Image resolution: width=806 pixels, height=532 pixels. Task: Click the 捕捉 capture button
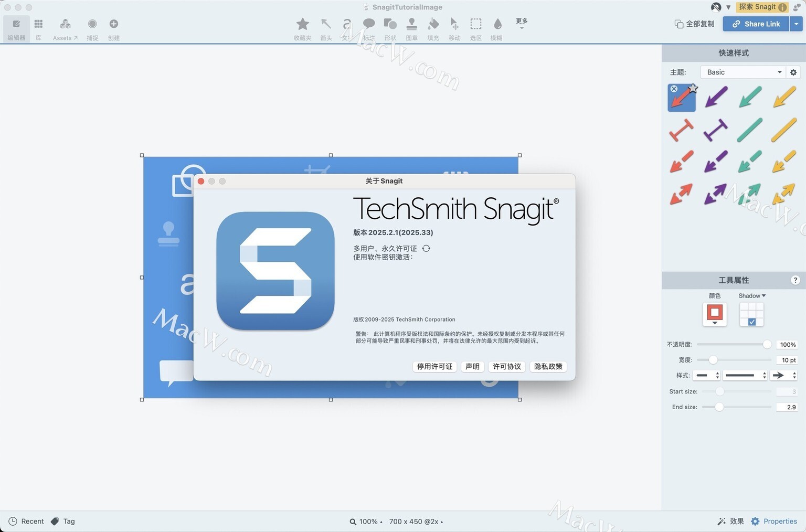click(92, 28)
